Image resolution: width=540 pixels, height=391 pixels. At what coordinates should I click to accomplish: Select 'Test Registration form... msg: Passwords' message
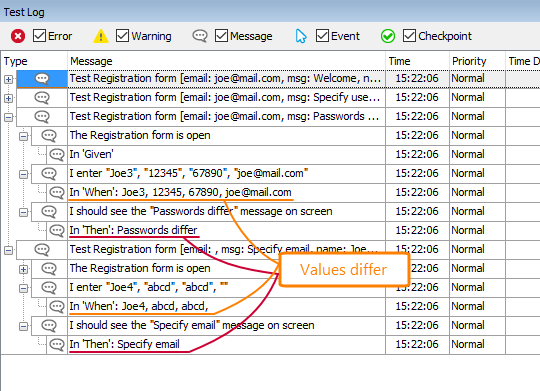point(224,116)
